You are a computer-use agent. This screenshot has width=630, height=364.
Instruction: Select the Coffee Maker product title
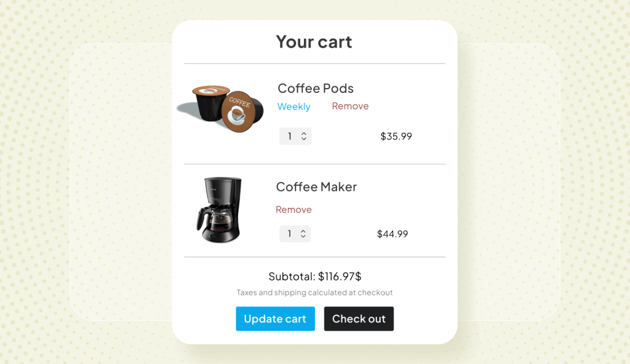pos(316,186)
